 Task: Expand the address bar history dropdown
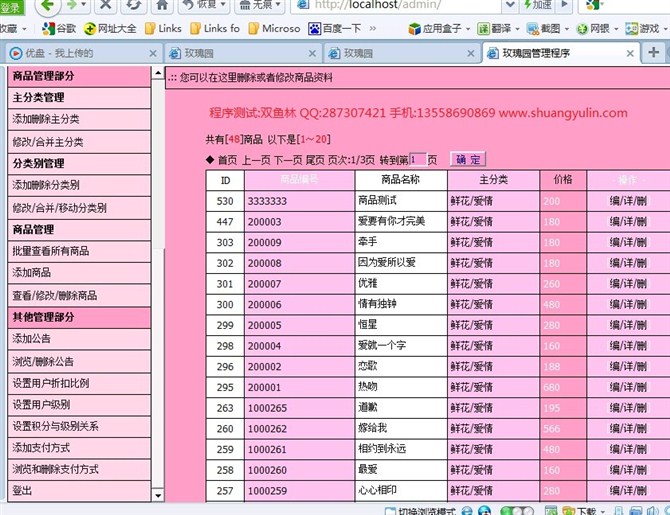[x=509, y=5]
